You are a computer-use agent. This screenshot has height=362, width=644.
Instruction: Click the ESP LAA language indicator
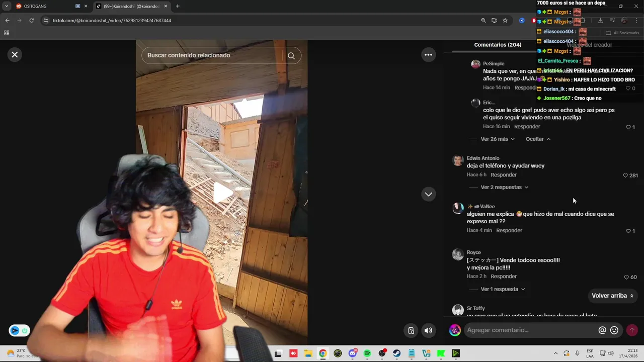point(590,353)
